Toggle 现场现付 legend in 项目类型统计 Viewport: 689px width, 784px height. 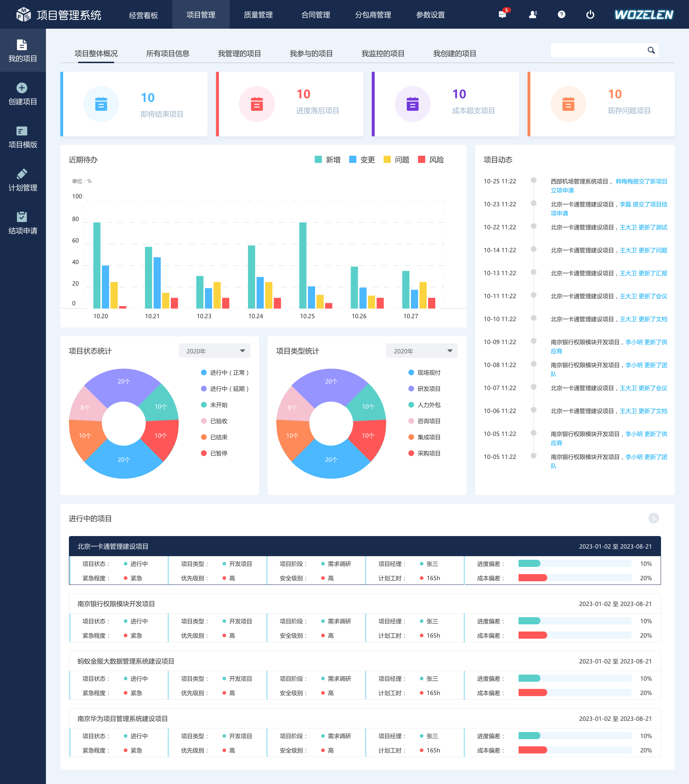[425, 372]
